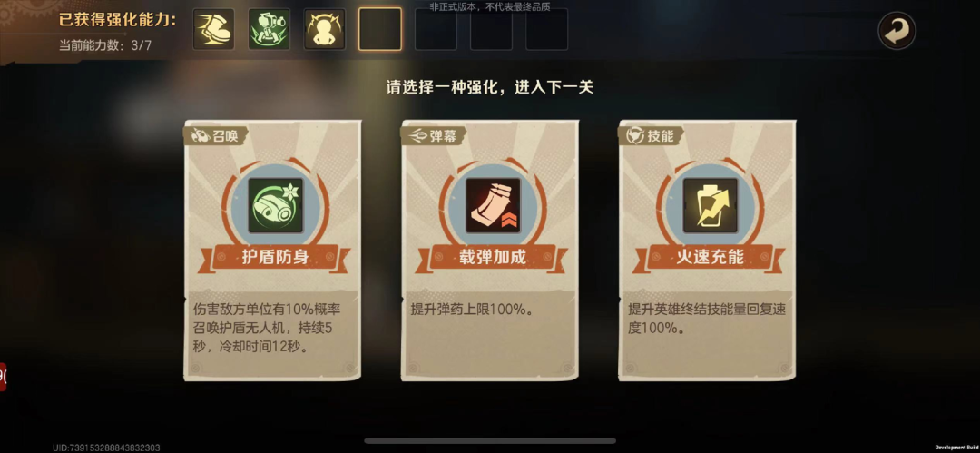Click the 弹幕 category tag
Screen dimensions: 980x453
[x=433, y=136]
